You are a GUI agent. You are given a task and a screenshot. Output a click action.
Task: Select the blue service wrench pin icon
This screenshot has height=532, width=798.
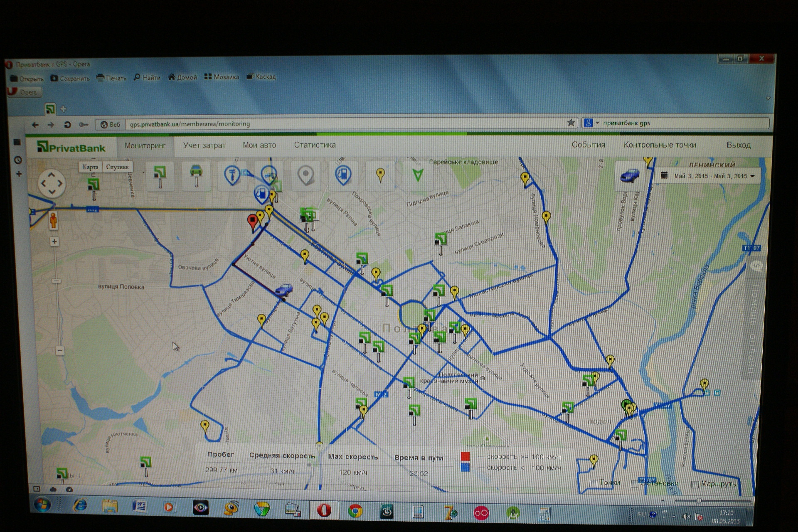(x=232, y=175)
